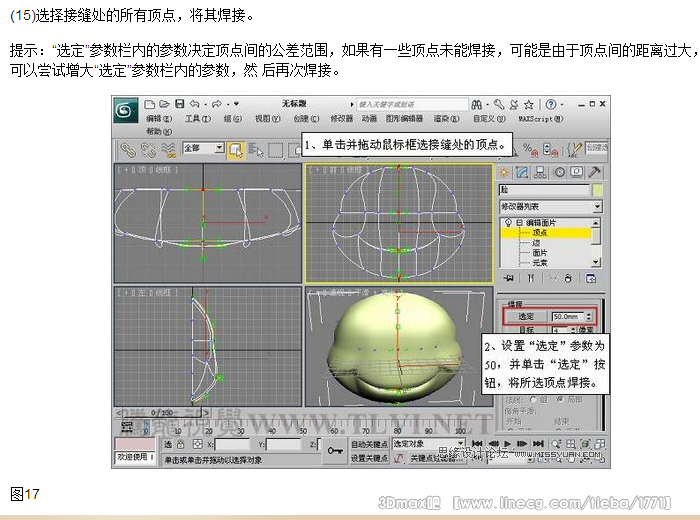This screenshot has width=700, height=520.
Task: Click the selection lock toggle icon
Action: pos(180,444)
